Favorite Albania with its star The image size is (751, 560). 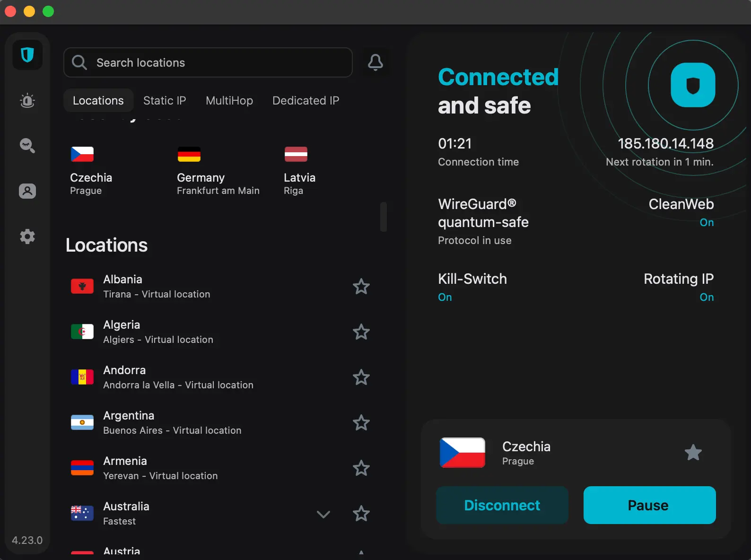361,286
